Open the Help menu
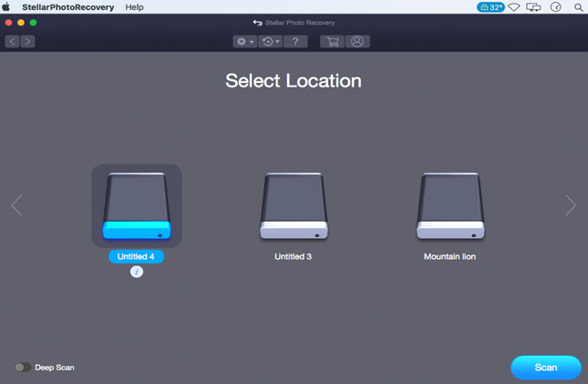This screenshot has width=588, height=384. pos(134,7)
